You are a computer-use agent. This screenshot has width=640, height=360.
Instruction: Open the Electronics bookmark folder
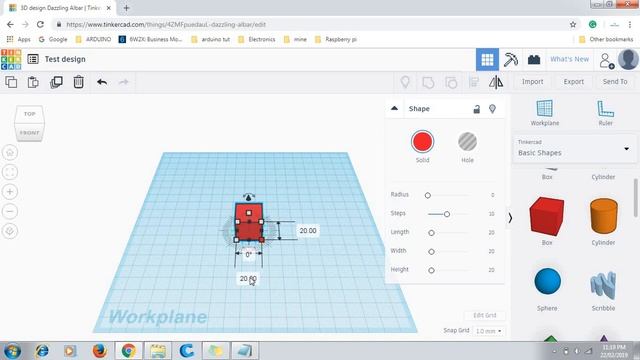point(257,39)
